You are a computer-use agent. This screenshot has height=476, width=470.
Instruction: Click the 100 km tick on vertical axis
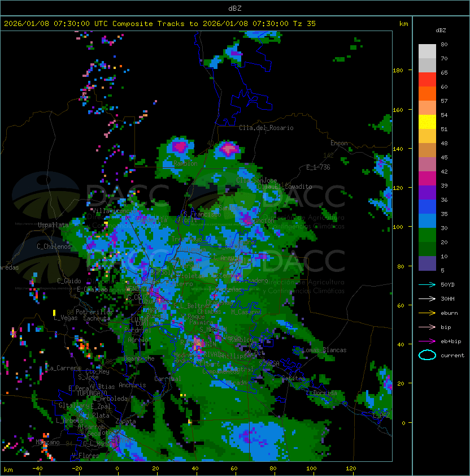398,227
